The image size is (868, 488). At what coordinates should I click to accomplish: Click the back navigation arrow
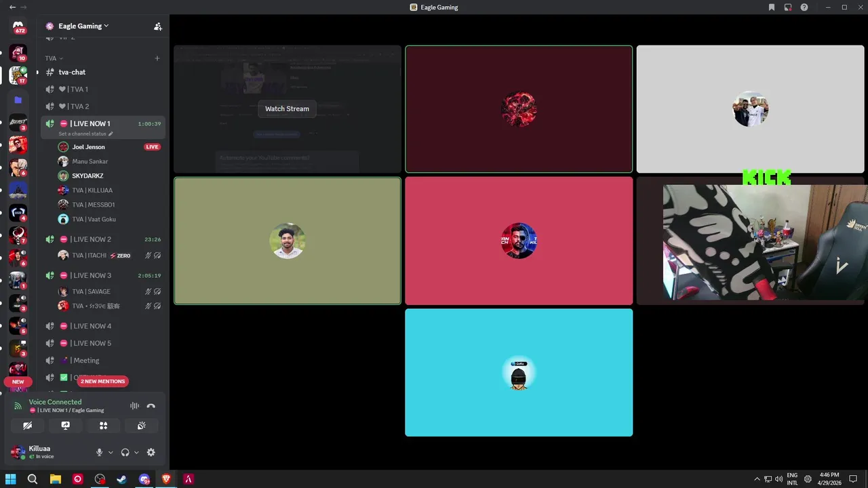[x=12, y=7]
